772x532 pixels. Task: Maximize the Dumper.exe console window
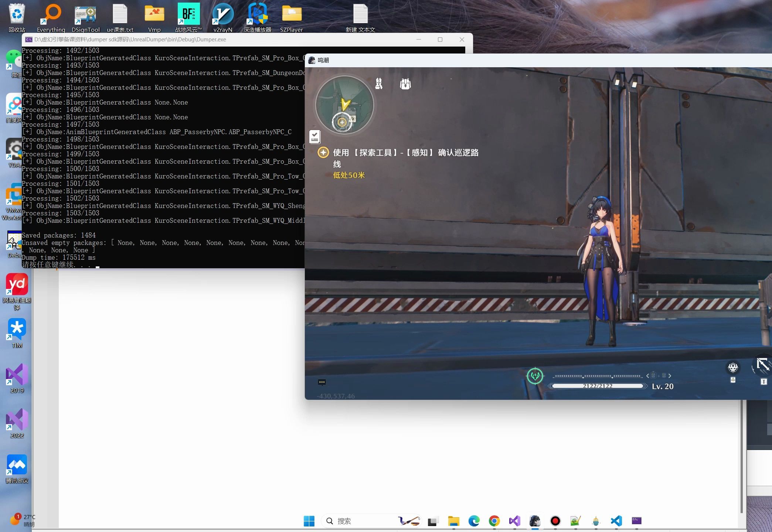pyautogui.click(x=440, y=40)
